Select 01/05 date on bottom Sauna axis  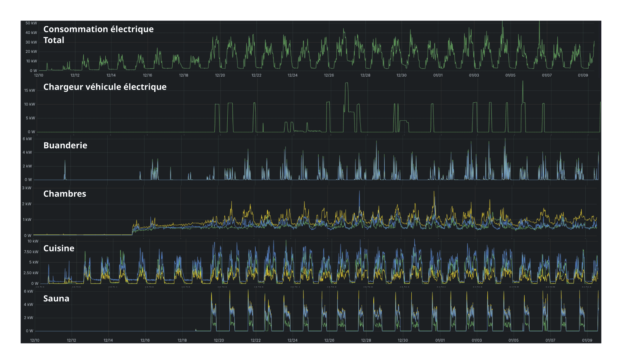[x=513, y=340]
